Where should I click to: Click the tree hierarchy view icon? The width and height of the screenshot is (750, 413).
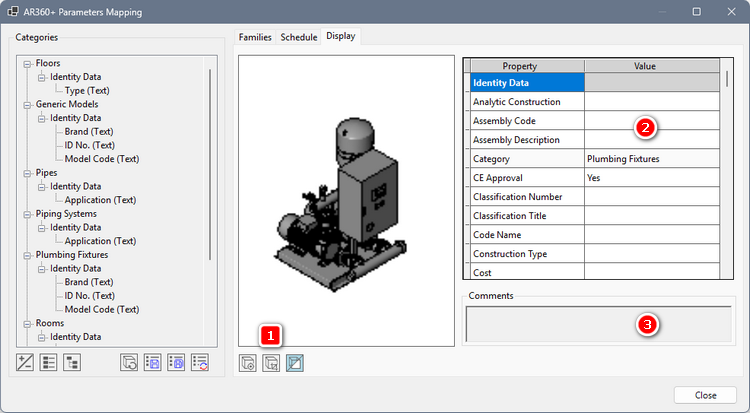click(x=71, y=362)
